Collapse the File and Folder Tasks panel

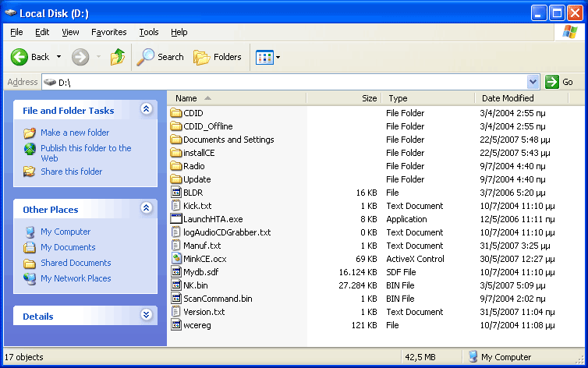[x=146, y=110]
